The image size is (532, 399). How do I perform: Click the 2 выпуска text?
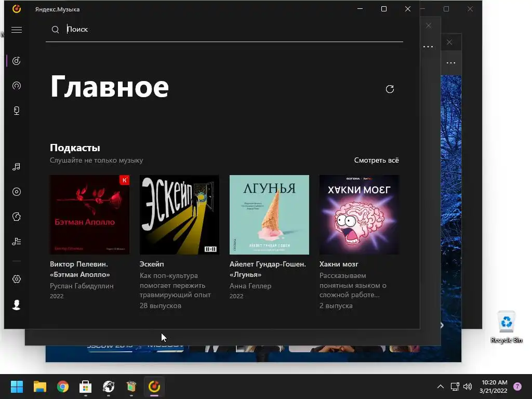[x=336, y=305]
